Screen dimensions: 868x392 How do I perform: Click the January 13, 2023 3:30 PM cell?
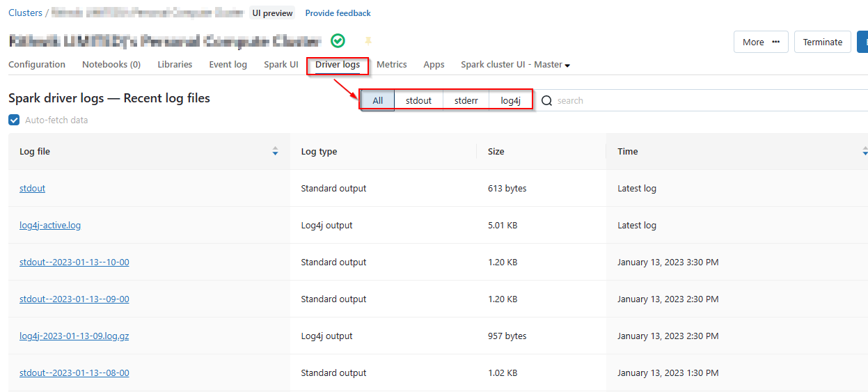tap(668, 262)
